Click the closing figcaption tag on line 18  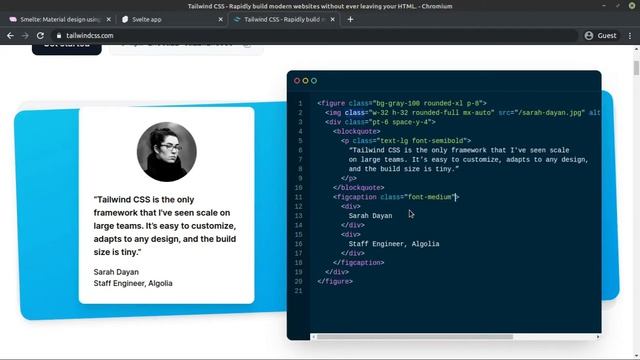(x=358, y=263)
